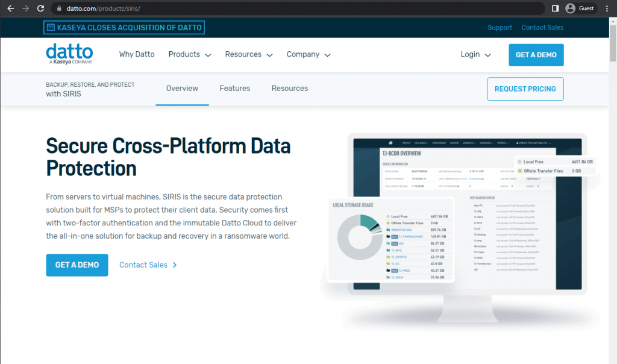Click the browser forward arrow

[25, 8]
